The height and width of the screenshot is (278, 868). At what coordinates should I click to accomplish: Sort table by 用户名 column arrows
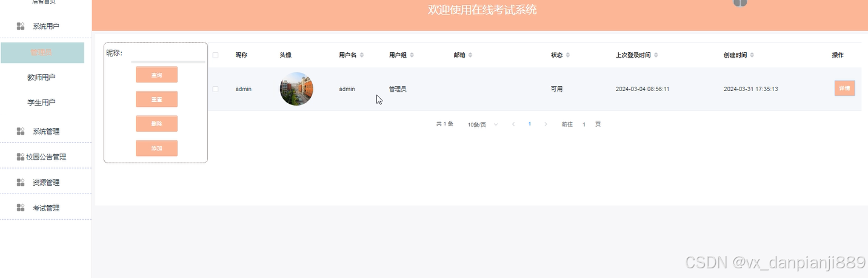362,55
